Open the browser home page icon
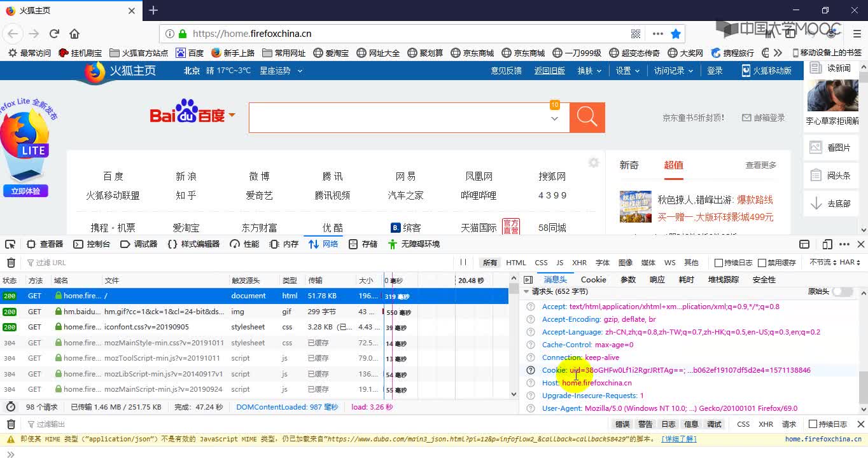Screen dimensions: 868x463 click(74, 34)
